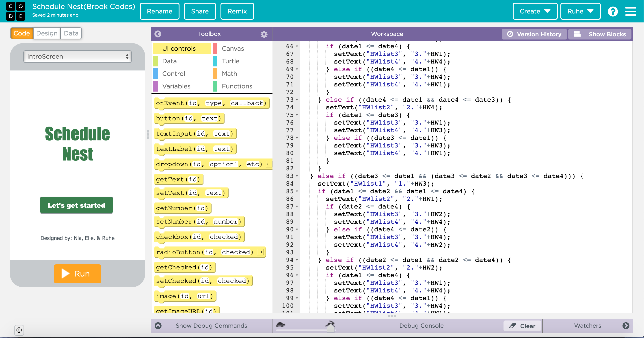Click the Code.org logo
The width and height of the screenshot is (644, 338).
tap(15, 11)
